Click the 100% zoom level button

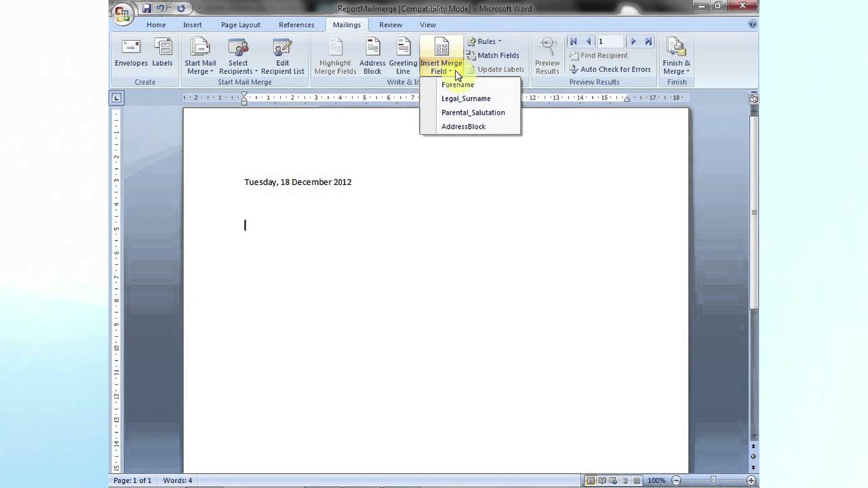coord(656,481)
